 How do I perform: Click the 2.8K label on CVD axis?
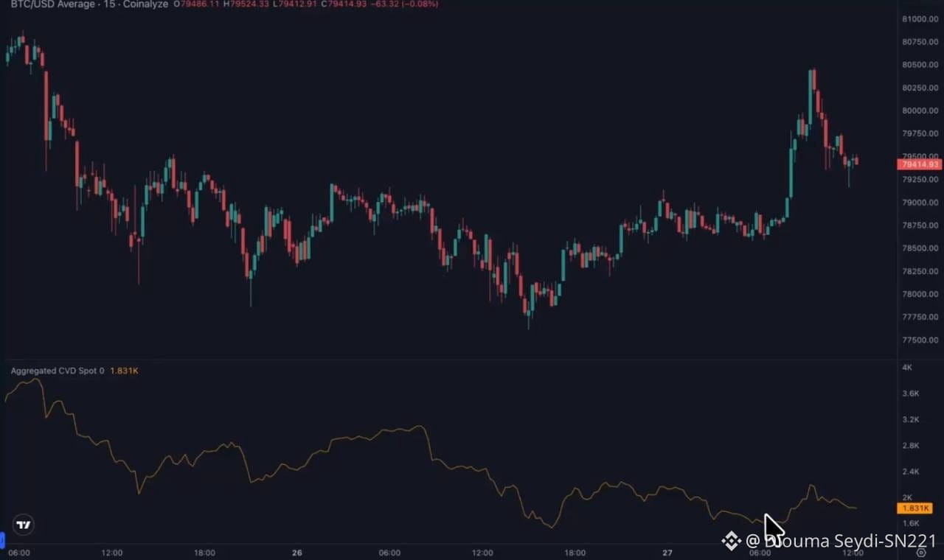(x=911, y=445)
